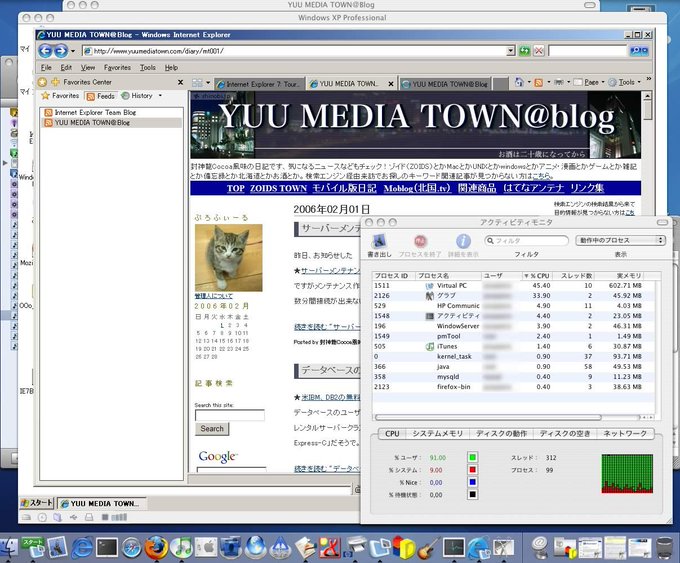
Task: Open GarageBand guitar icon in the Dock
Action: (x=428, y=547)
